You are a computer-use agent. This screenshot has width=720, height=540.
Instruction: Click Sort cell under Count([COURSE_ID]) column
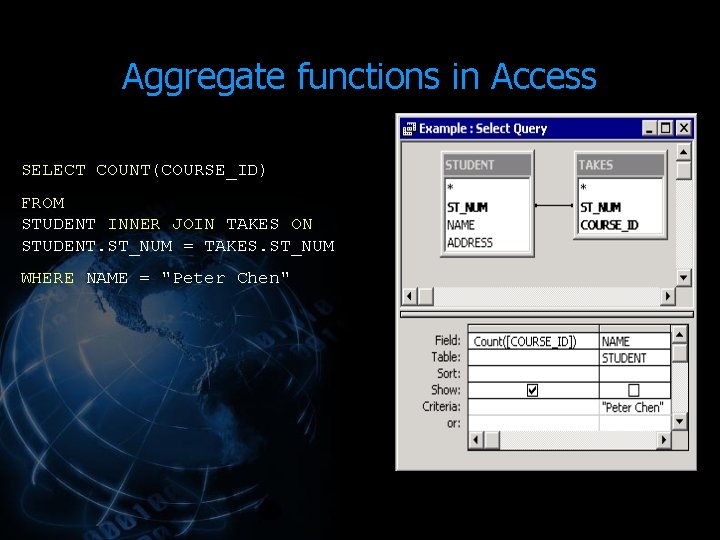(534, 374)
